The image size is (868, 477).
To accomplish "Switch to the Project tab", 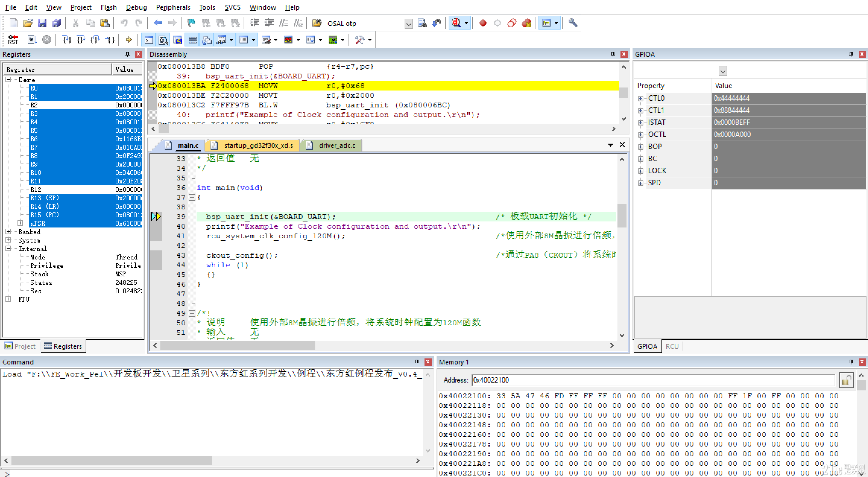I will 20,346.
